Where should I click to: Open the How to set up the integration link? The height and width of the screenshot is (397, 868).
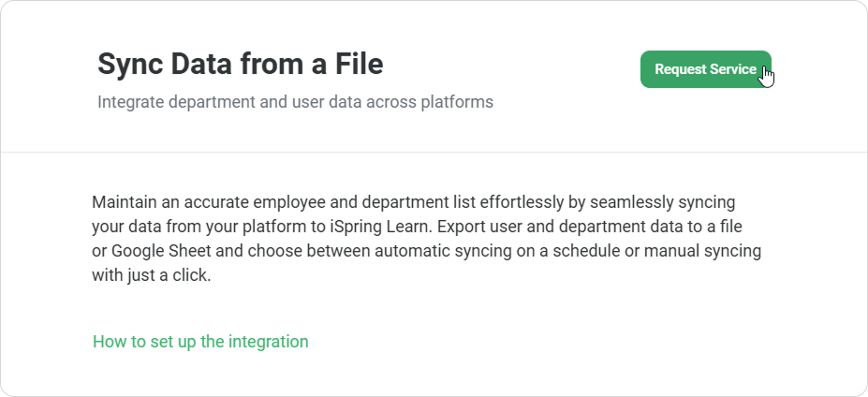pyautogui.click(x=200, y=342)
